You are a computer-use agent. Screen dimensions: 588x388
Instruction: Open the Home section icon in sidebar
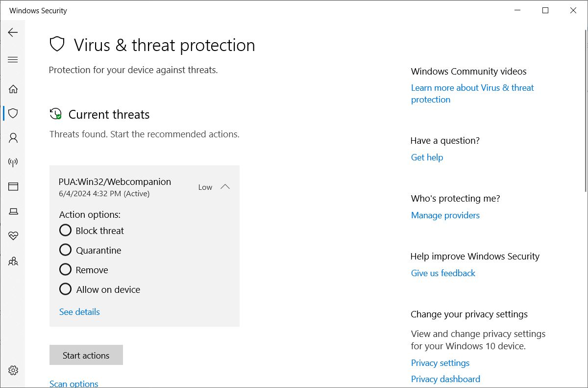point(13,89)
